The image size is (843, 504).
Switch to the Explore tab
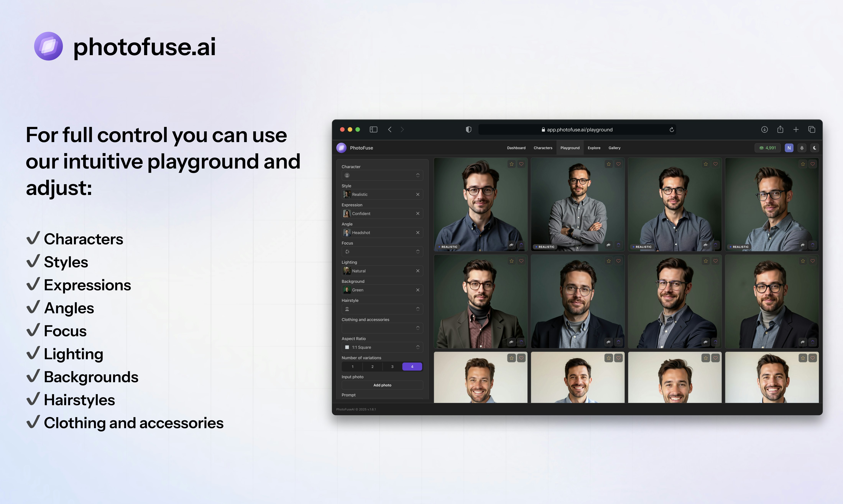point(594,148)
